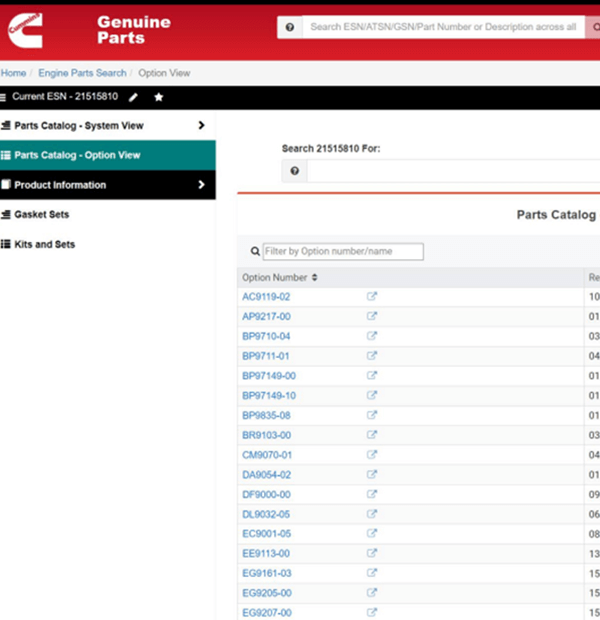Click help icon next to ESN search field

(x=295, y=171)
